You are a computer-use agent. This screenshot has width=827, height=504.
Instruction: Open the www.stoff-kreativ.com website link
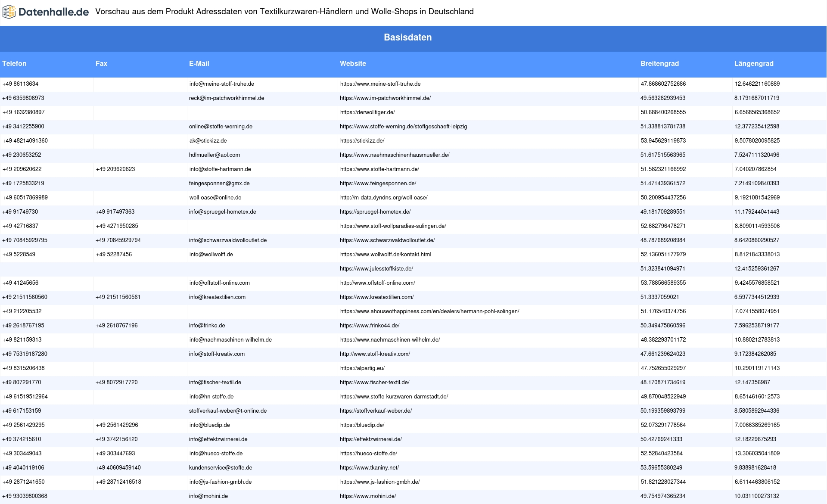375,354
